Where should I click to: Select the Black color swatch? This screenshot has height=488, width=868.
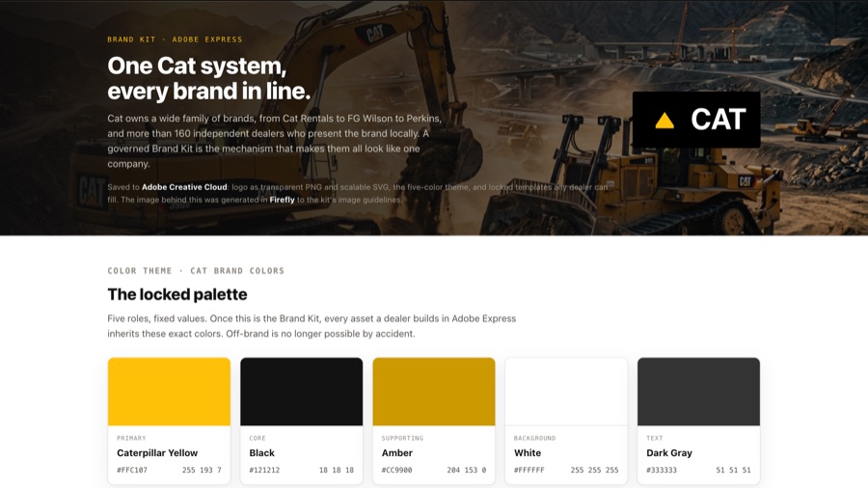click(301, 392)
